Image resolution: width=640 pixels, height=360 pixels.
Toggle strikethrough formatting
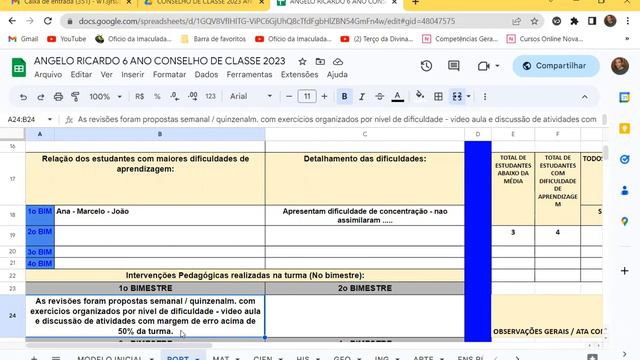pos(380,97)
